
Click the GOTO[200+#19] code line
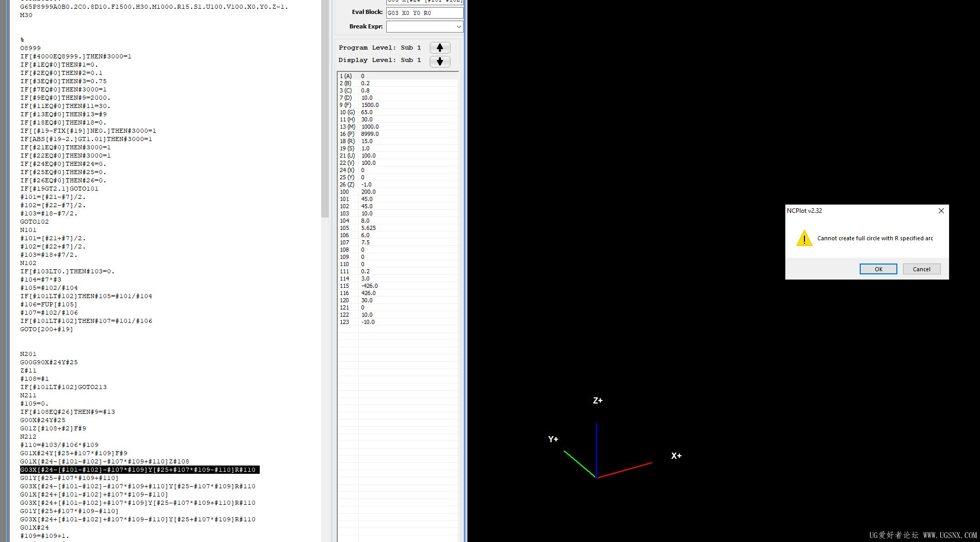pyautogui.click(x=46, y=329)
